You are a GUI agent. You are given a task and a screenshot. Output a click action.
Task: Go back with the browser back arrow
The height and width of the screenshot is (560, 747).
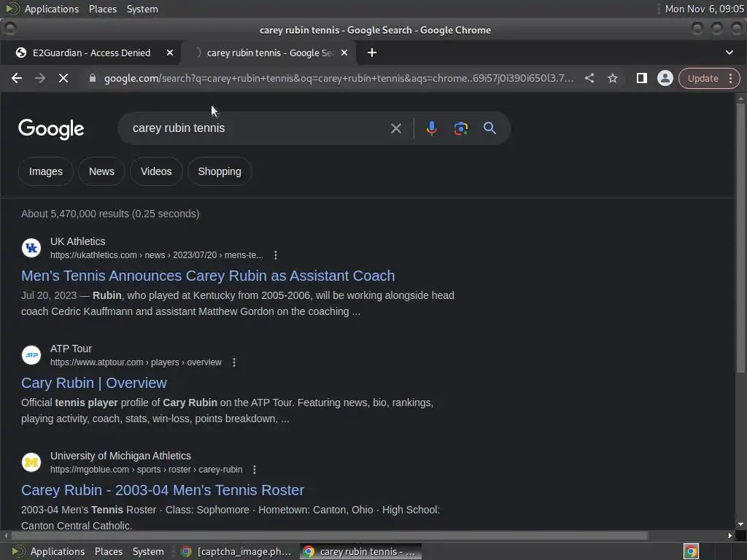pos(17,78)
